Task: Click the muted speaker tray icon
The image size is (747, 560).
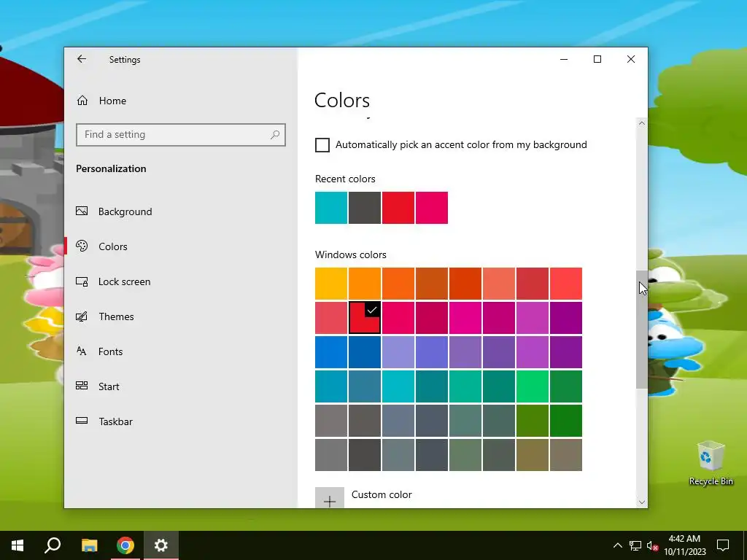Action: tap(652, 545)
